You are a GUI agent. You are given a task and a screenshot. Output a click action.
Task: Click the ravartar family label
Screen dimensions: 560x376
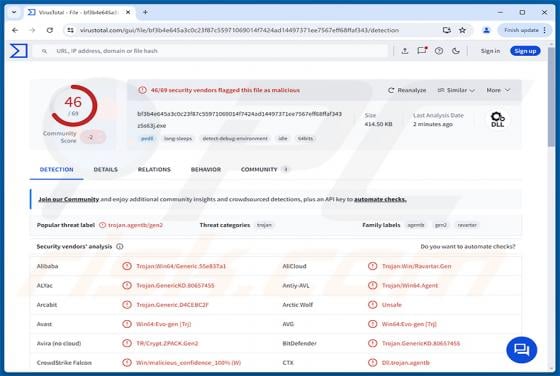point(467,225)
